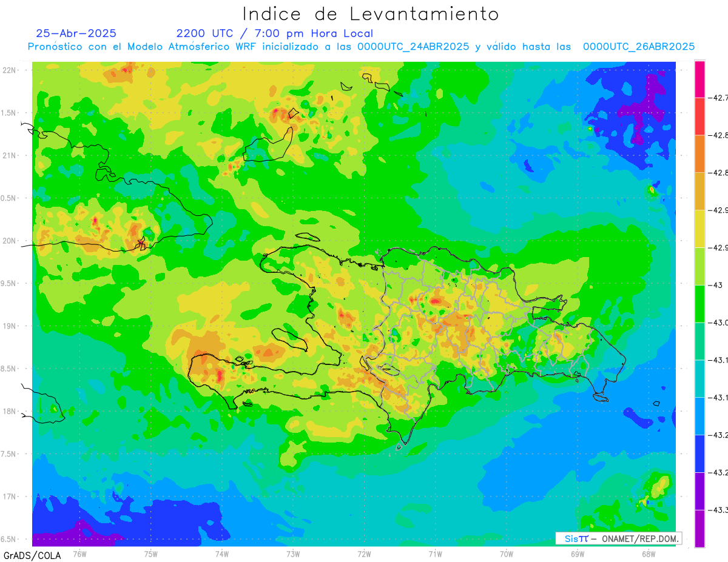Click the '21N' latitude label

9,155
